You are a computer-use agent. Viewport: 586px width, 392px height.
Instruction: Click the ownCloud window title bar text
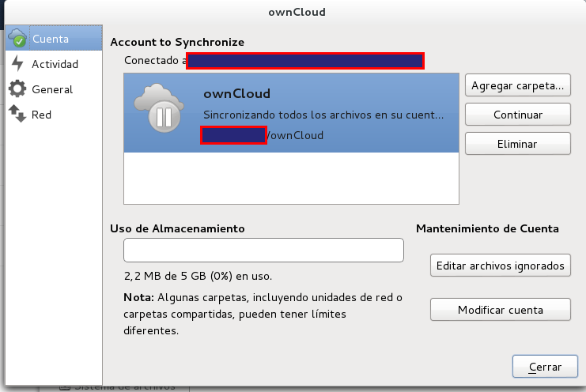click(297, 12)
